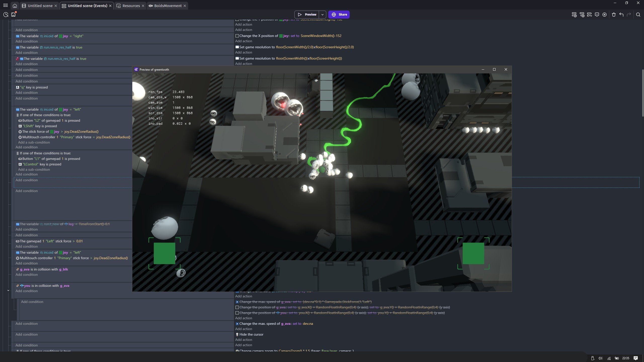Click the Windows notification center icon
This screenshot has width=644, height=362.
coord(636,358)
